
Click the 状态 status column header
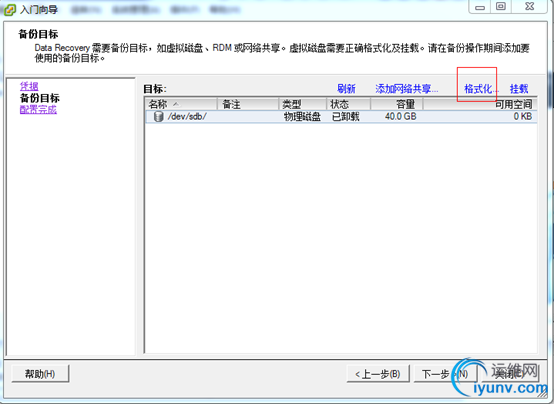(348, 104)
